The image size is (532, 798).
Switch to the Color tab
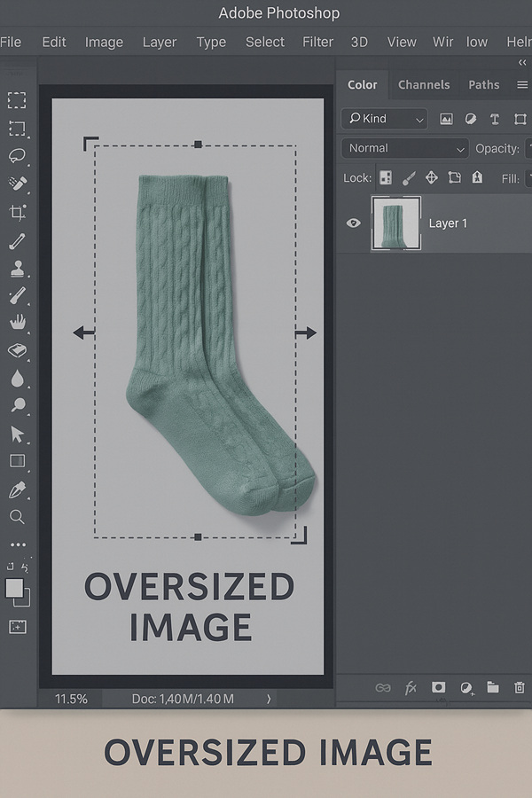[363, 84]
